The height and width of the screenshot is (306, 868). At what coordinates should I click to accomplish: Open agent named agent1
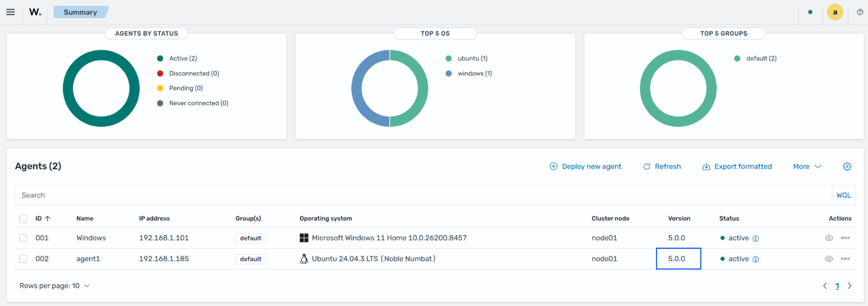click(88, 259)
